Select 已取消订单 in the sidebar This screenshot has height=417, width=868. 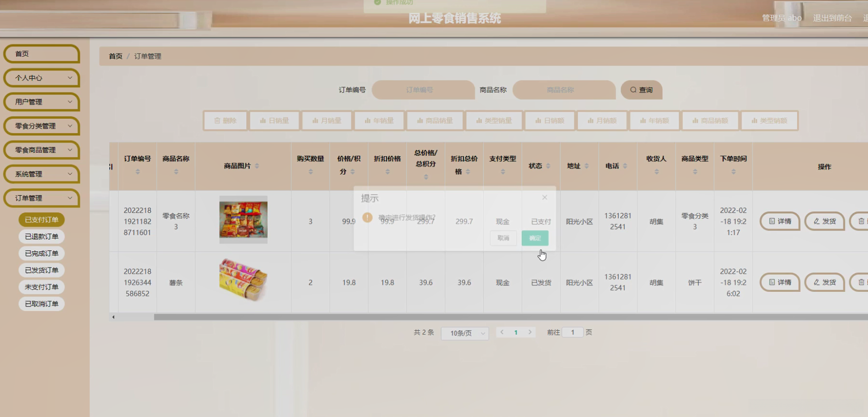click(42, 304)
